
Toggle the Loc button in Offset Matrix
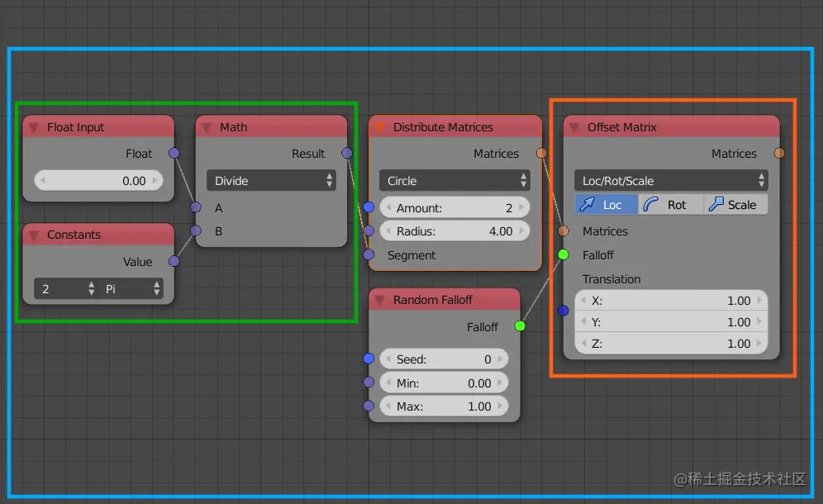607,204
